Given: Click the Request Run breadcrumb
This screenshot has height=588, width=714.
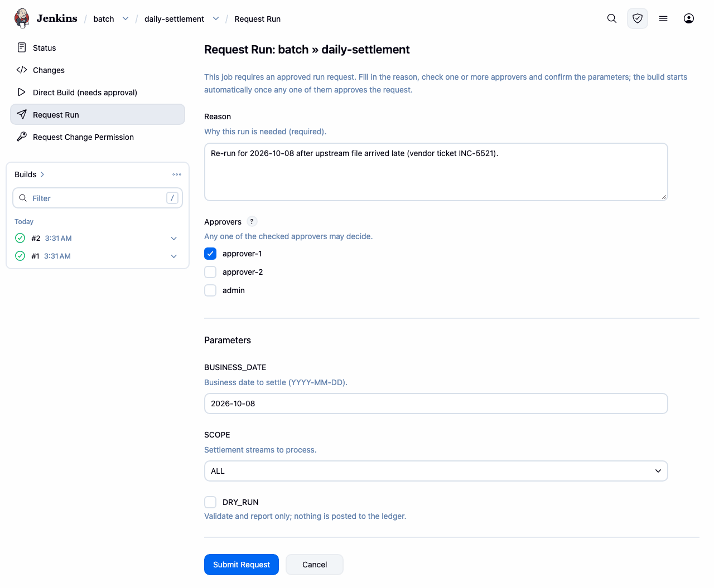Looking at the screenshot, I should coord(258,19).
